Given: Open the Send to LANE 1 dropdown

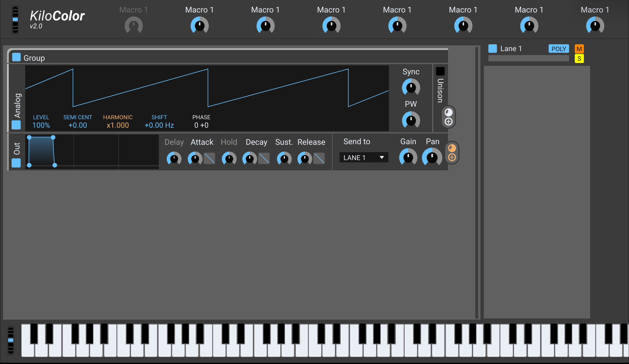Looking at the screenshot, I should tap(363, 158).
